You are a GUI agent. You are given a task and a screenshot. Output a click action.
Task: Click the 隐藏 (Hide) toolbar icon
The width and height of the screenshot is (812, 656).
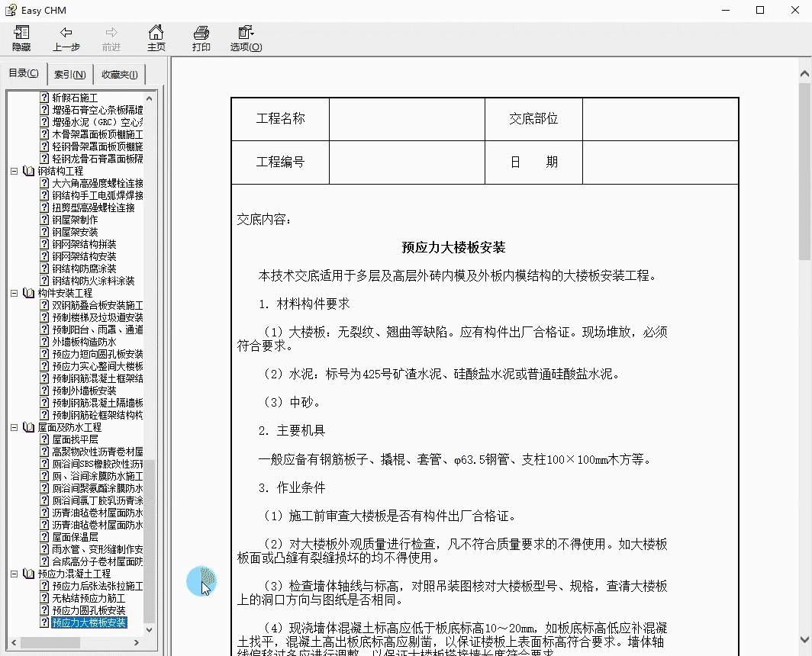[21, 33]
